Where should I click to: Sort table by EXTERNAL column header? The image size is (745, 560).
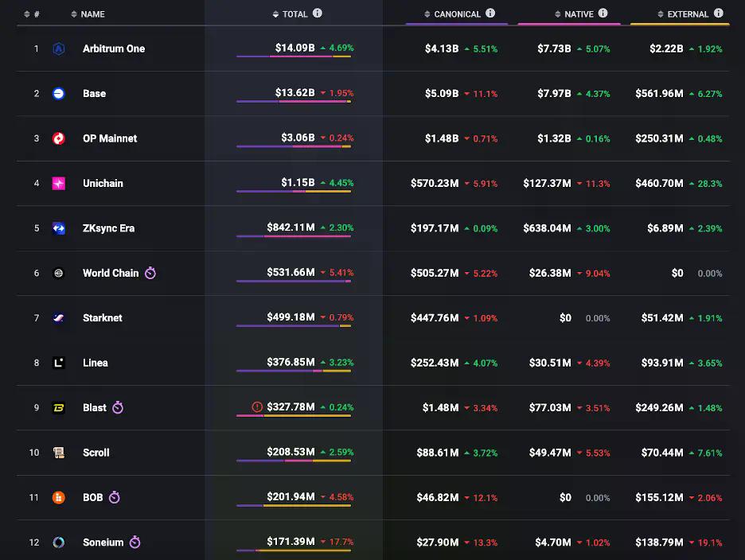click(683, 14)
